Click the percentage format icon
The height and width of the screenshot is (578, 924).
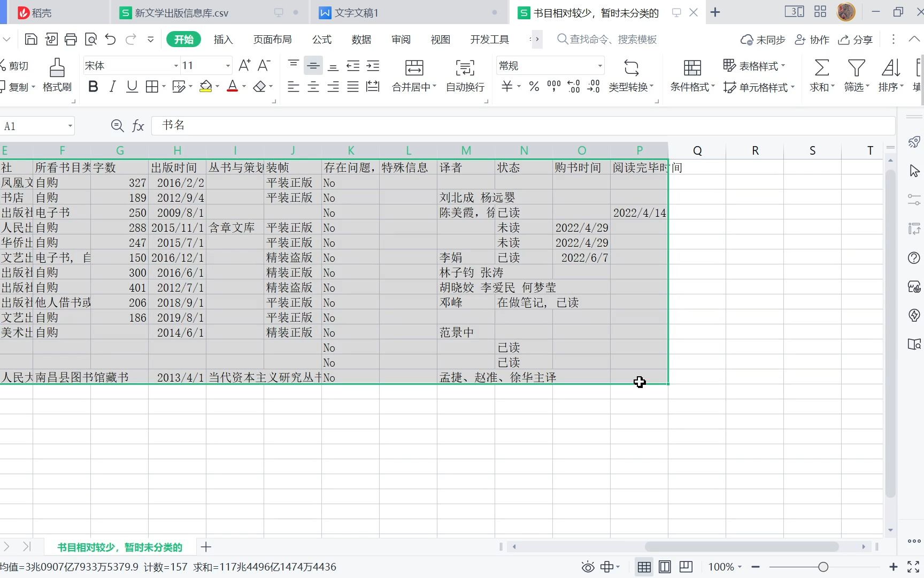point(533,86)
